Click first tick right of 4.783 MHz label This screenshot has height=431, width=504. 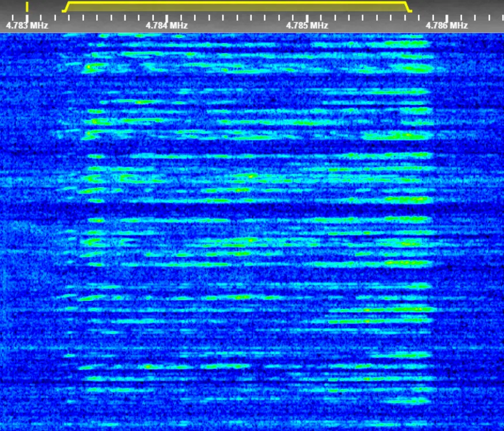[x=41, y=17]
